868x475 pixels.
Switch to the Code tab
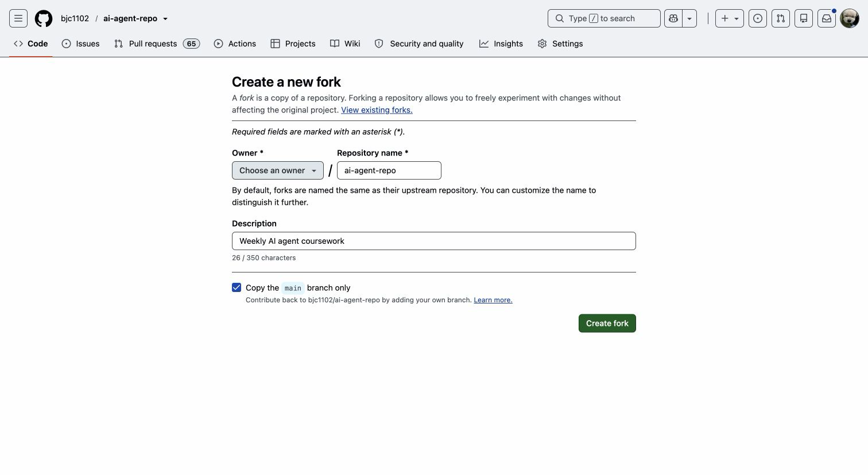31,44
